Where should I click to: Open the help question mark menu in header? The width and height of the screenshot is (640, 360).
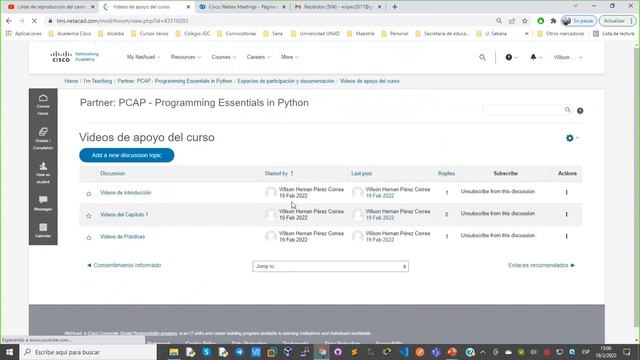click(509, 58)
